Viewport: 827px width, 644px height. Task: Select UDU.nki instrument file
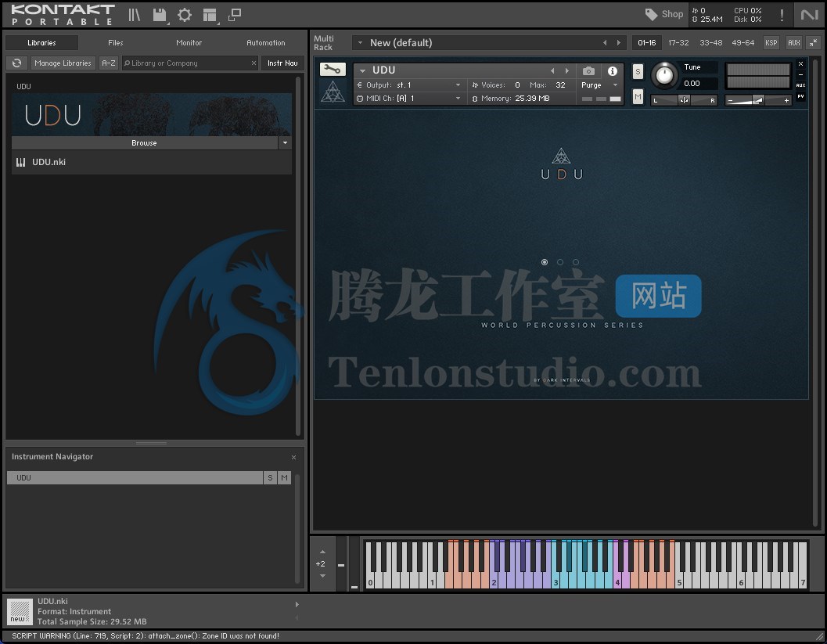click(x=152, y=162)
